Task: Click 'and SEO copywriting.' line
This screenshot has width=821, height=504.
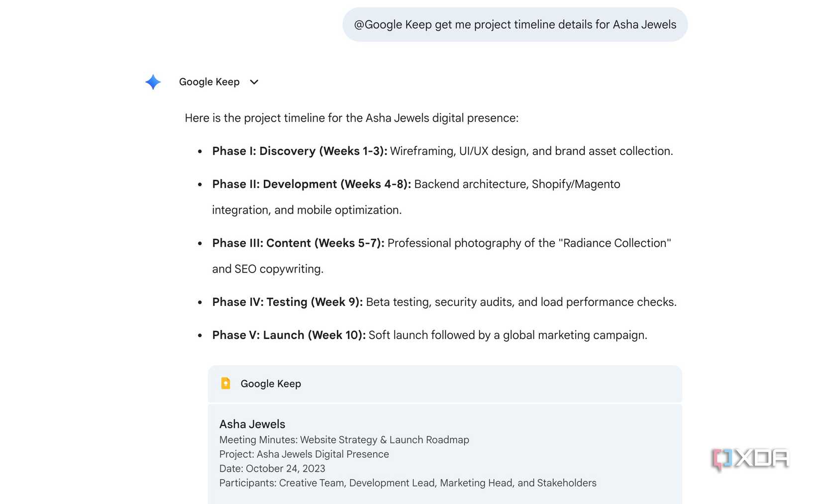Action: [x=268, y=269]
